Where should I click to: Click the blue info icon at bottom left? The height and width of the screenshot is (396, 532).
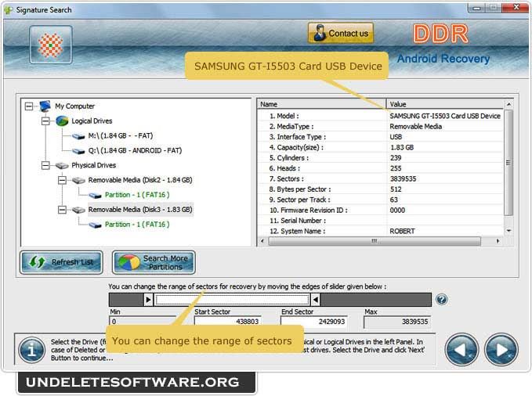click(x=31, y=349)
